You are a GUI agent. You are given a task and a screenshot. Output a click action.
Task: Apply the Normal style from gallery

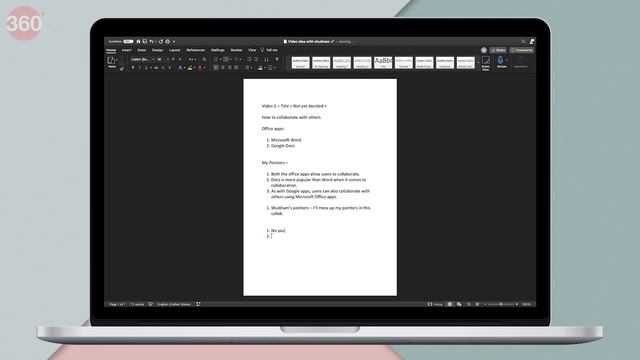click(300, 62)
